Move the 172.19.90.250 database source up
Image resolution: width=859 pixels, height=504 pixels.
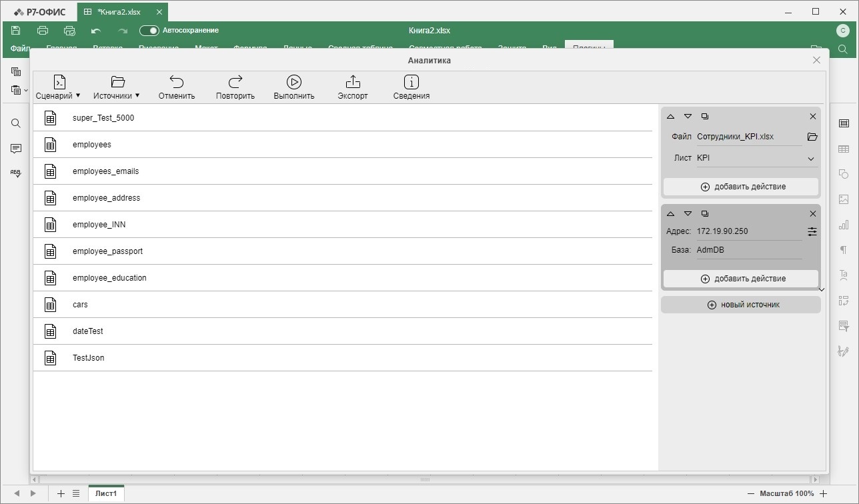pos(670,213)
